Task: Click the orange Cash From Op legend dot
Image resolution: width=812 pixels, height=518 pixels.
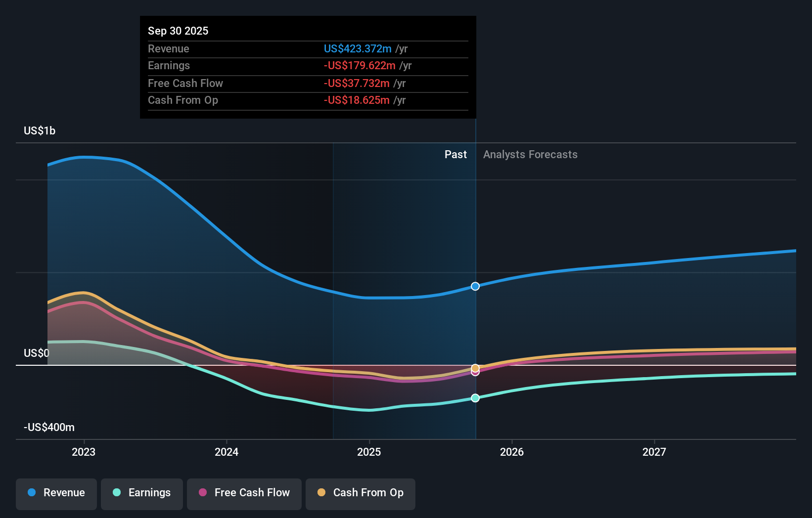Action: (x=321, y=493)
